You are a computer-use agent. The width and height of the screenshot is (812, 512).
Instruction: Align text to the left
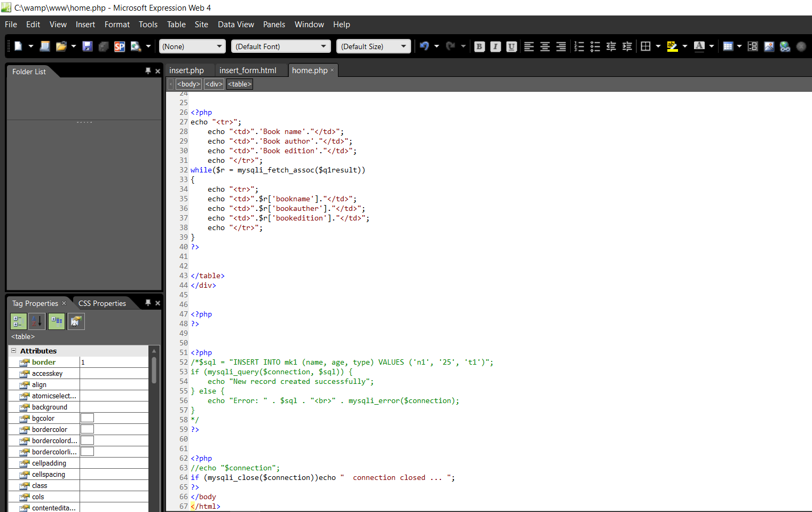pos(529,46)
